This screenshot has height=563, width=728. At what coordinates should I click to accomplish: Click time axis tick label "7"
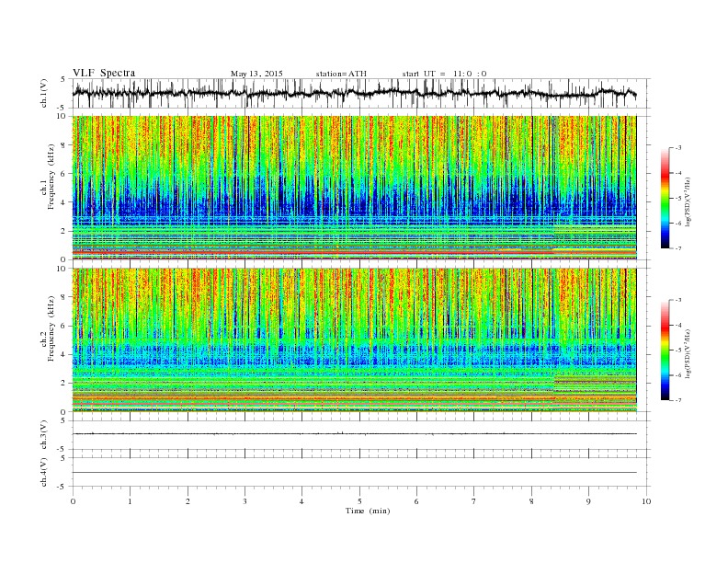(x=473, y=501)
